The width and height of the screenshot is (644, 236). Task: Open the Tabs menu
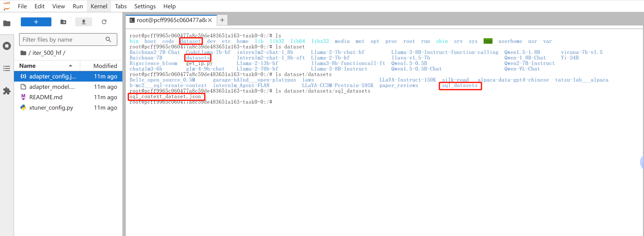121,6
